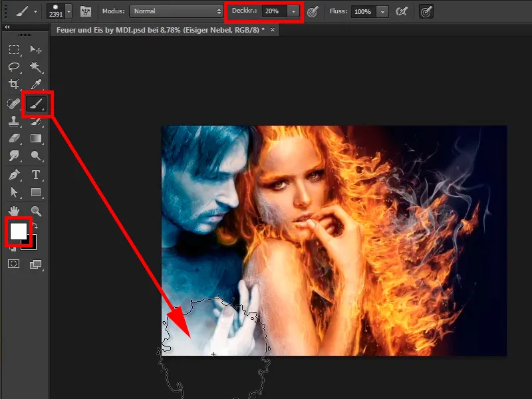Select the Zoom tool
The image size is (532, 399).
pos(36,211)
